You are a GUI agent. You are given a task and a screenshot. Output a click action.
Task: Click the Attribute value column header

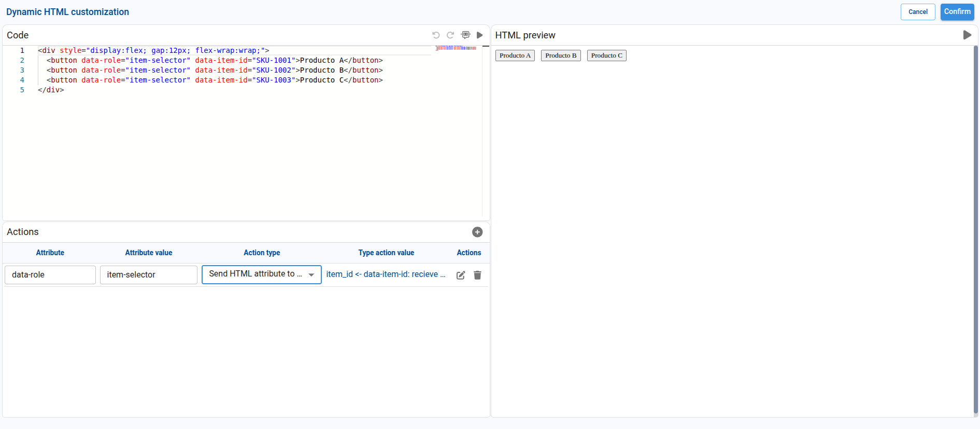pyautogui.click(x=149, y=253)
